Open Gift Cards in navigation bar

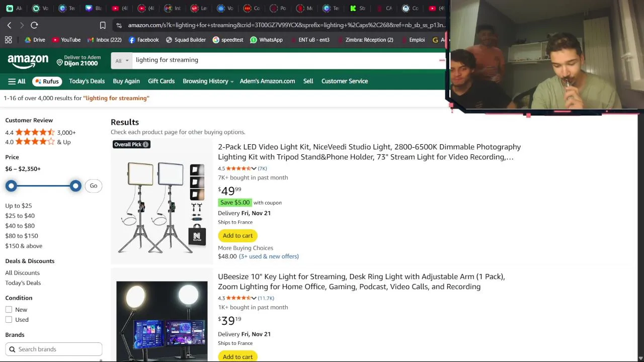[161, 81]
